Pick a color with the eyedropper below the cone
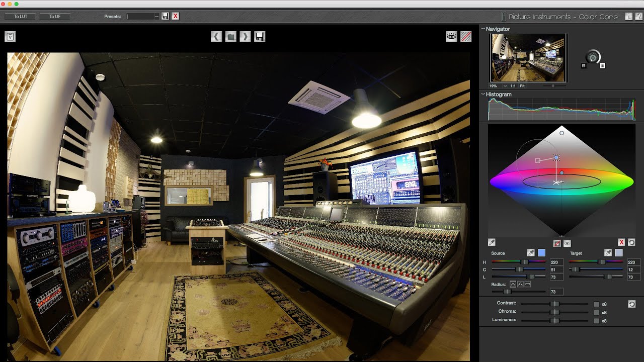 tap(492, 243)
